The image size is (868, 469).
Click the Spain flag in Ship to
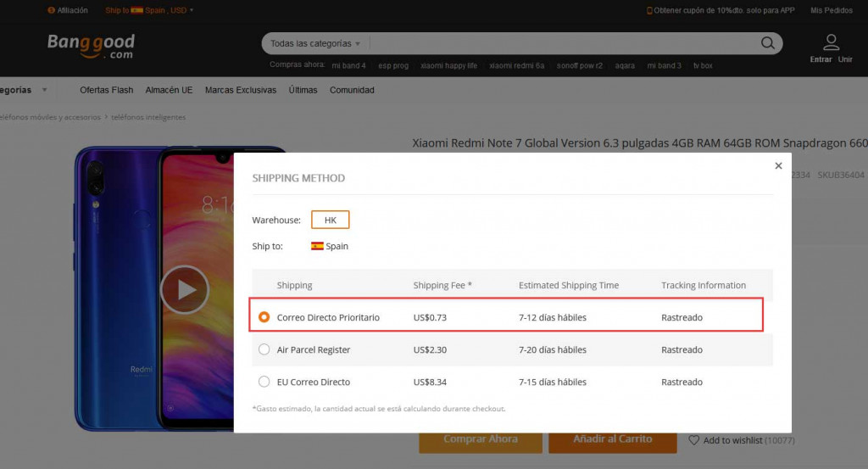coord(317,246)
